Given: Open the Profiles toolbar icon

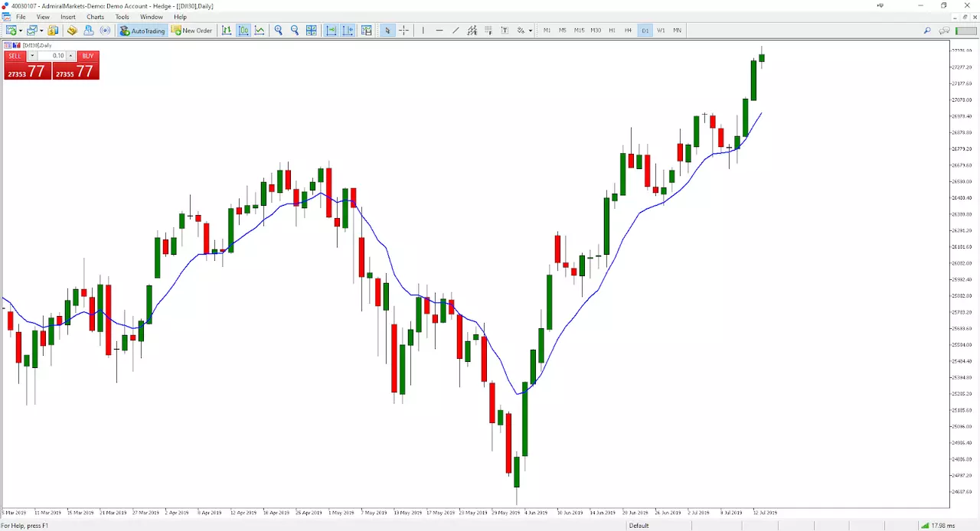Looking at the screenshot, I should click(32, 31).
